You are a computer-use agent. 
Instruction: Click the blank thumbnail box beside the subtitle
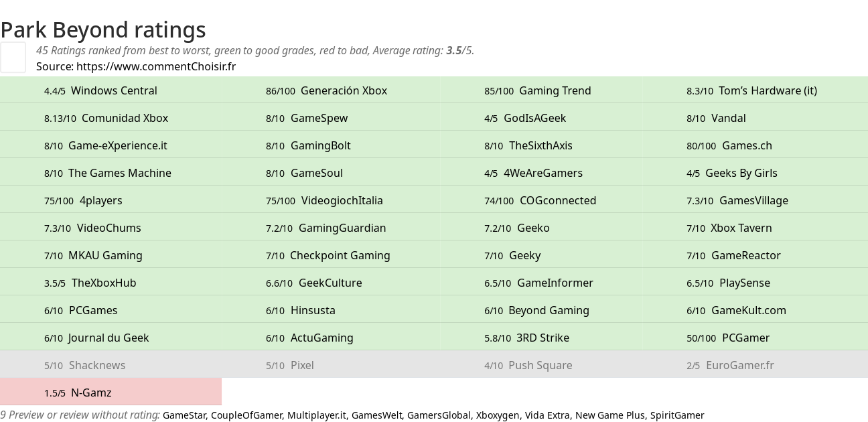coord(13,57)
